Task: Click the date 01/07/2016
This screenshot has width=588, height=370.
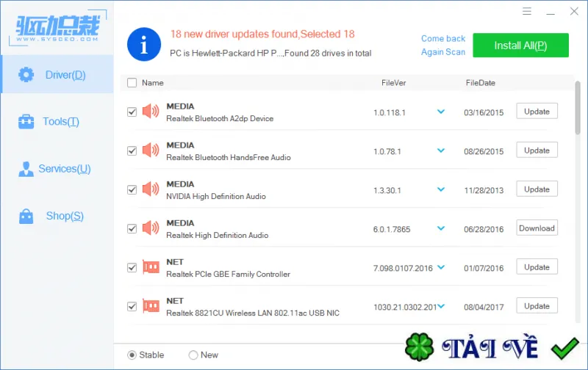Action: coord(484,268)
